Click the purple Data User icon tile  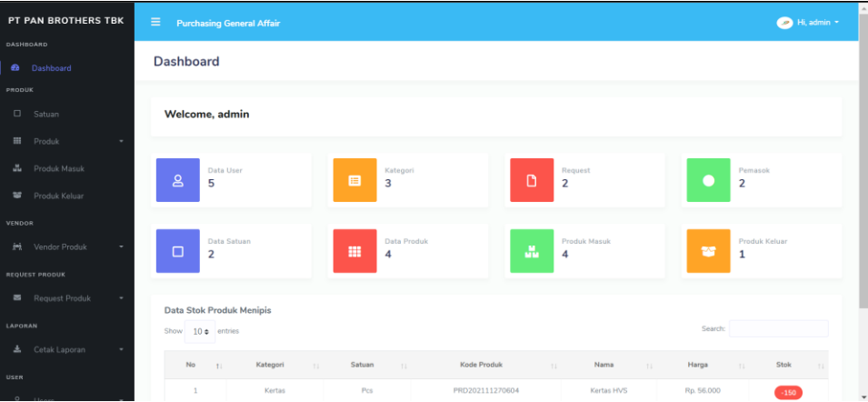pos(178,180)
